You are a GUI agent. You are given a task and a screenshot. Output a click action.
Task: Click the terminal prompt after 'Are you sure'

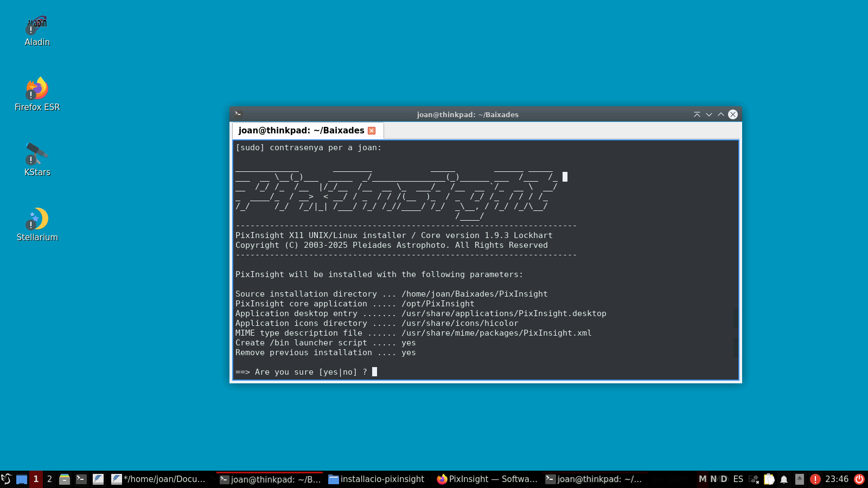(x=374, y=372)
